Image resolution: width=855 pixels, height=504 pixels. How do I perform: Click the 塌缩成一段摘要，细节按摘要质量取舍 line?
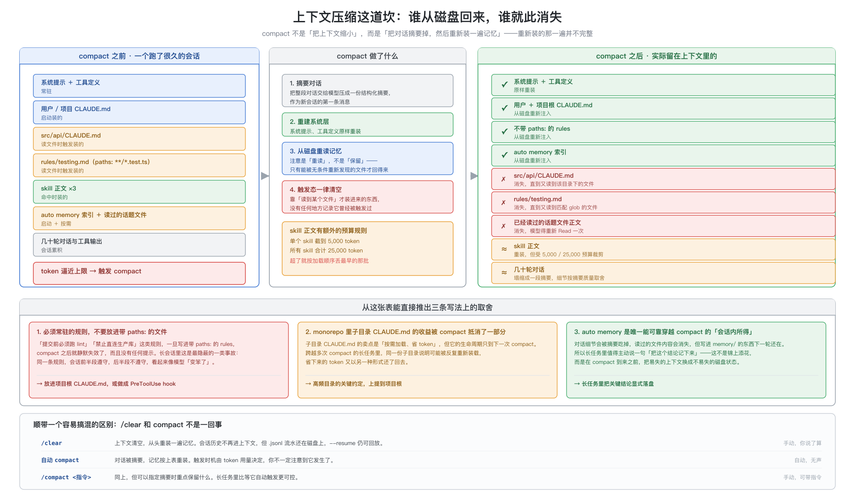click(559, 278)
